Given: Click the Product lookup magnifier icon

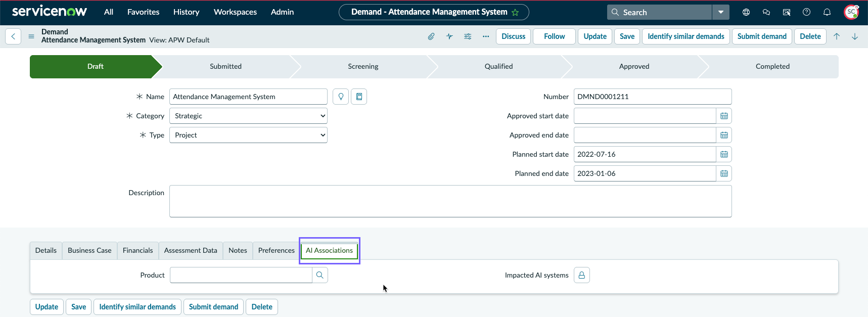Looking at the screenshot, I should 320,275.
